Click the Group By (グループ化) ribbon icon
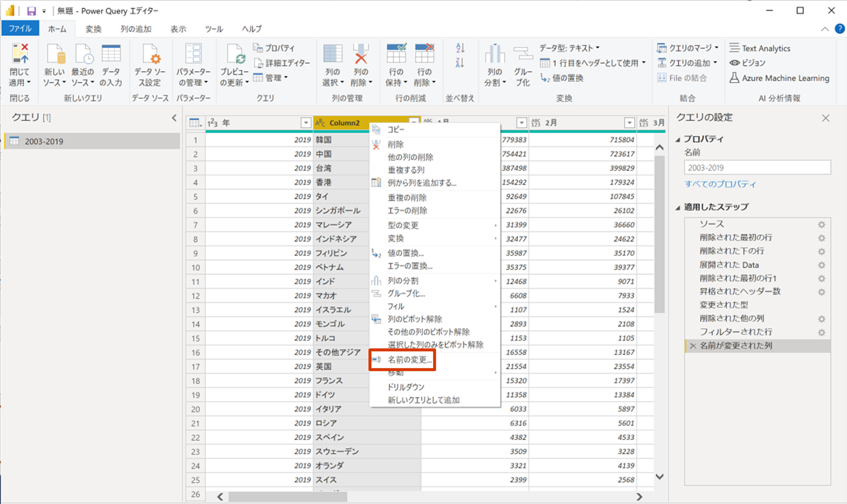 523,54
